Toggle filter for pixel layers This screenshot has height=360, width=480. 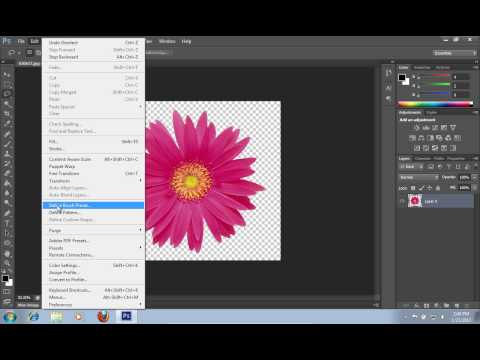coord(431,166)
